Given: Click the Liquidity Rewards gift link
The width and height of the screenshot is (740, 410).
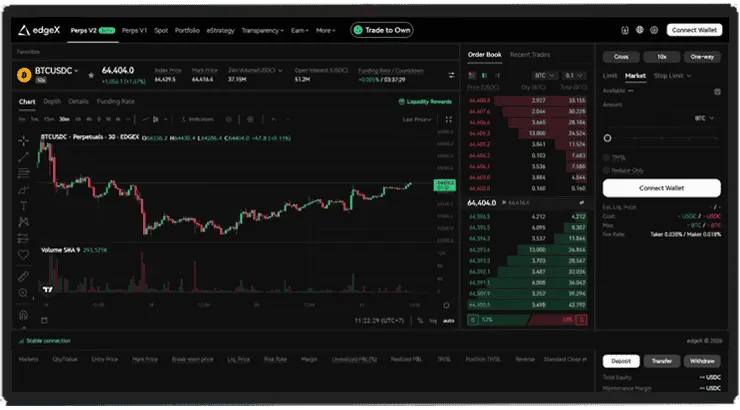Looking at the screenshot, I should (x=425, y=101).
